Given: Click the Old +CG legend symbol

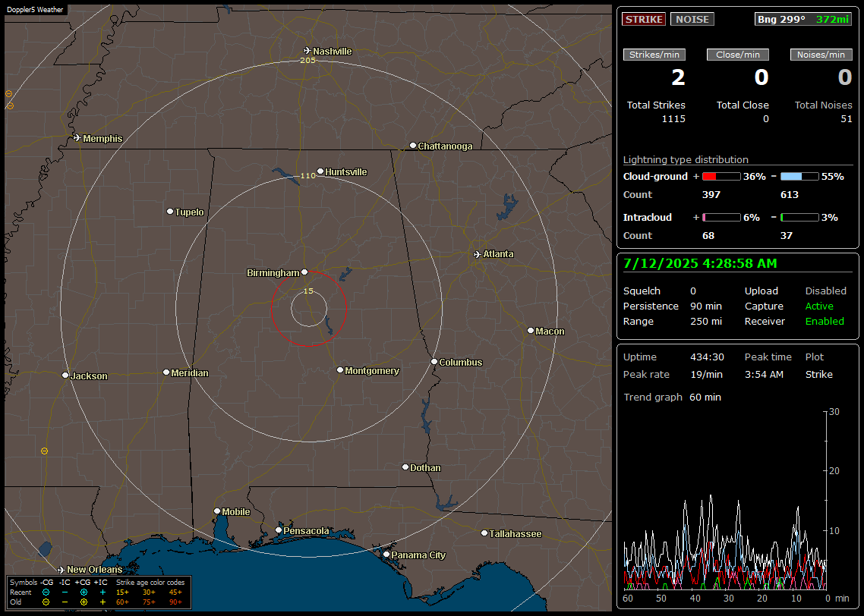Looking at the screenshot, I should click(x=84, y=602).
